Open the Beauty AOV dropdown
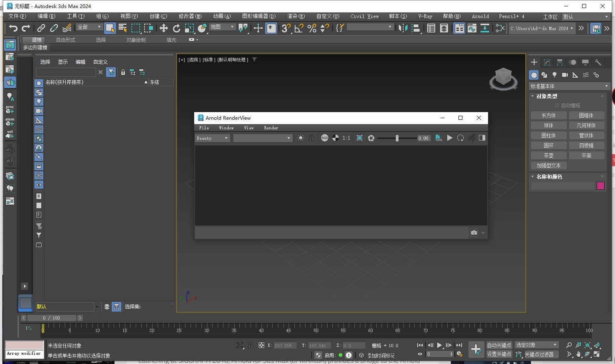 (x=213, y=138)
